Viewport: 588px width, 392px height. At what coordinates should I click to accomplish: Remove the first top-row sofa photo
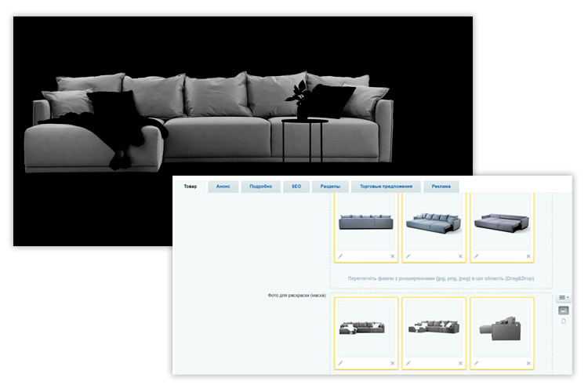tap(393, 256)
